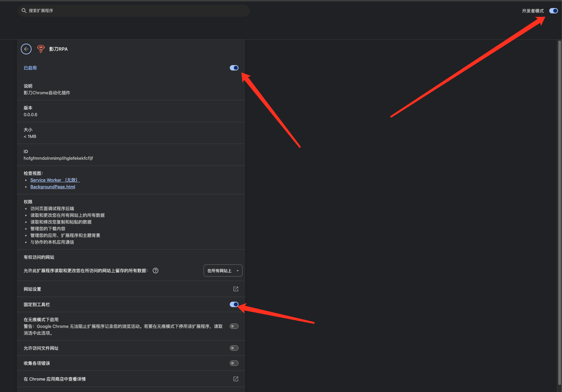Open the Service Worker (无效) link
The height and width of the screenshot is (392, 562).
pos(55,180)
